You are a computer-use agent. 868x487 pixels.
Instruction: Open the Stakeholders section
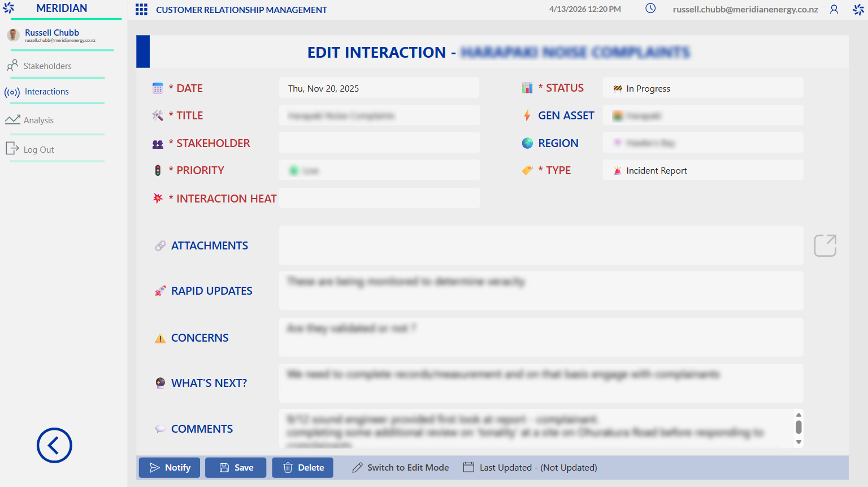point(47,66)
